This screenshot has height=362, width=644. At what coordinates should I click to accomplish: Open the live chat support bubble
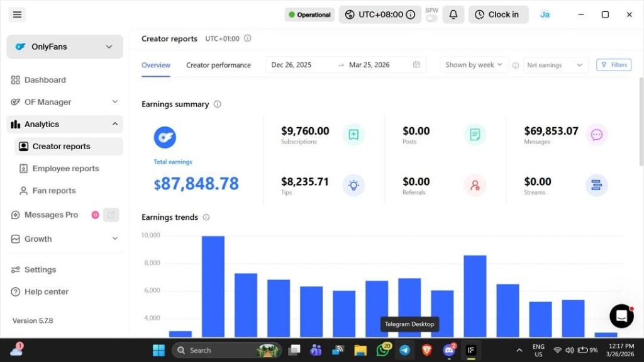[x=621, y=316]
